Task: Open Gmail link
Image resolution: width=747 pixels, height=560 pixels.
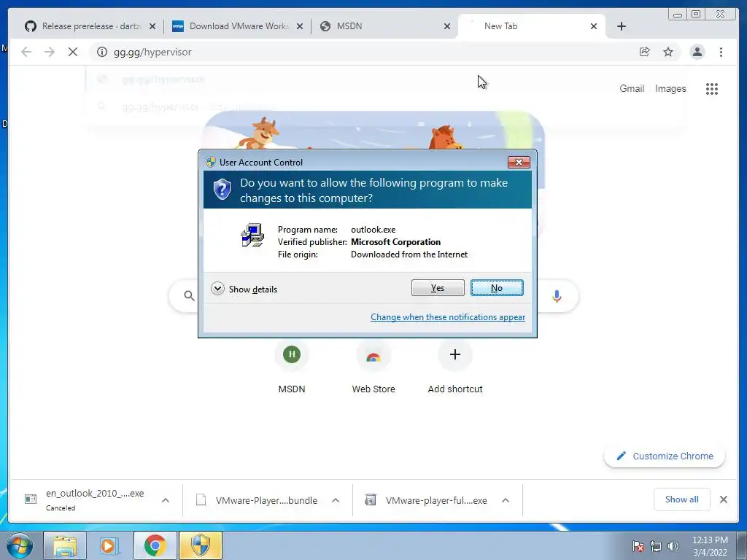Action: tap(632, 88)
